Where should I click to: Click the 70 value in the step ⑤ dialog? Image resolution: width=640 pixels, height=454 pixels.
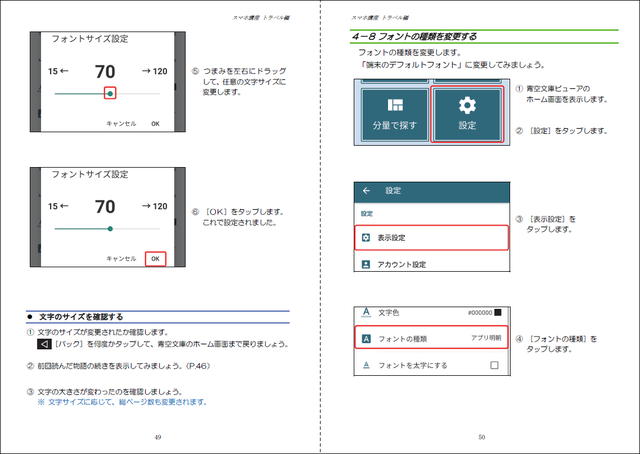(x=105, y=72)
